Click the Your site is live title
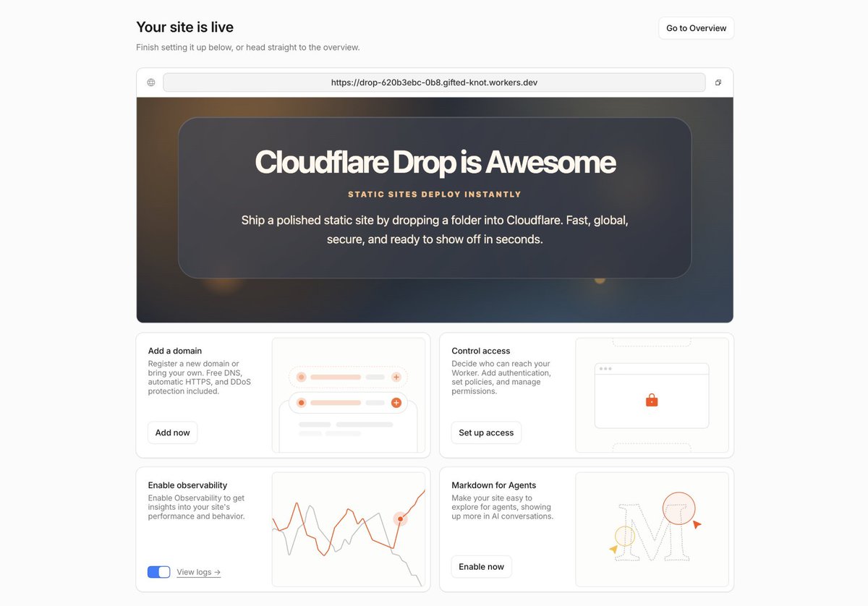 (x=184, y=27)
